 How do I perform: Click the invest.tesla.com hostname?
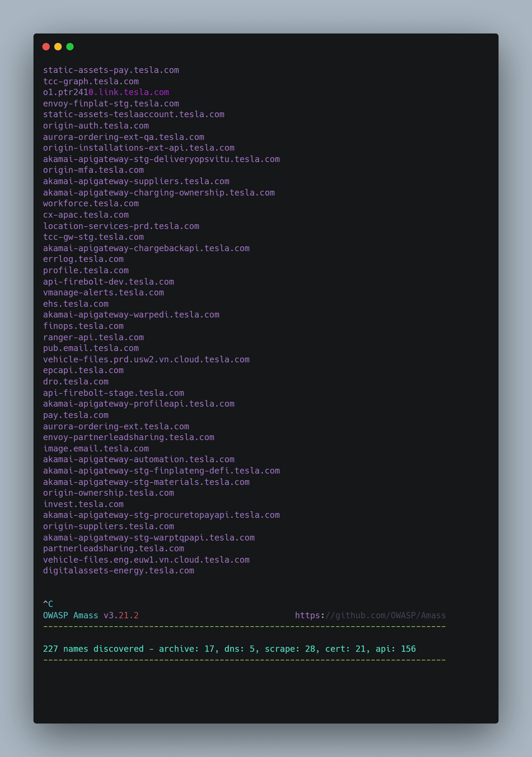tap(83, 504)
